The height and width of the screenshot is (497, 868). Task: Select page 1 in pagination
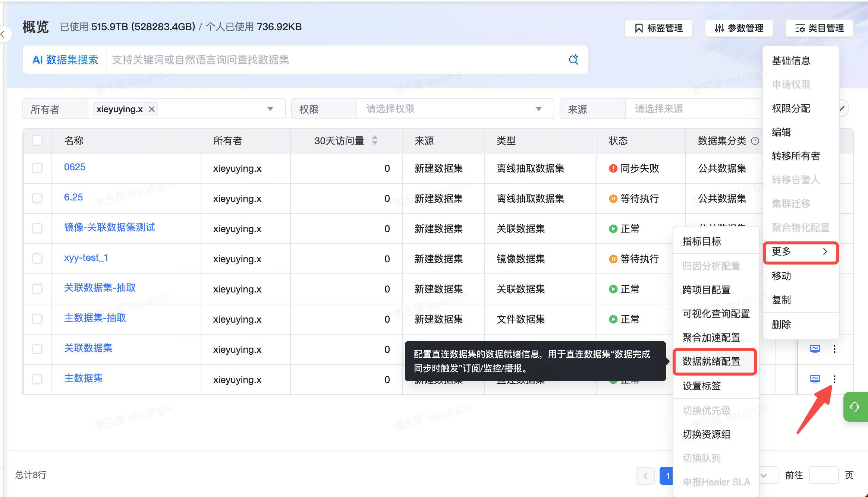(667, 475)
